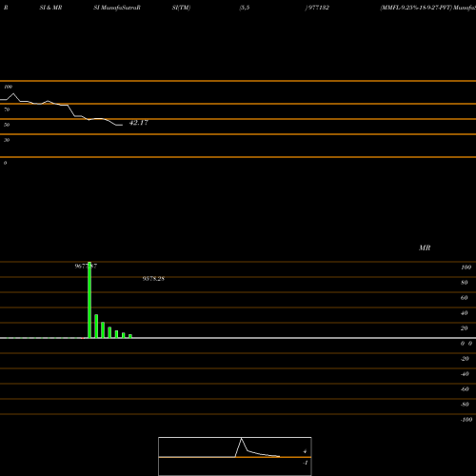Click the '(5,5' parameter text in header

(245, 8)
